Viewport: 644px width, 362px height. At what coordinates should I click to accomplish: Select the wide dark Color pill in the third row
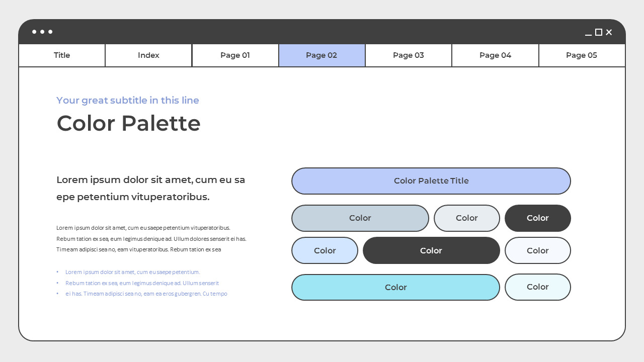pyautogui.click(x=431, y=250)
